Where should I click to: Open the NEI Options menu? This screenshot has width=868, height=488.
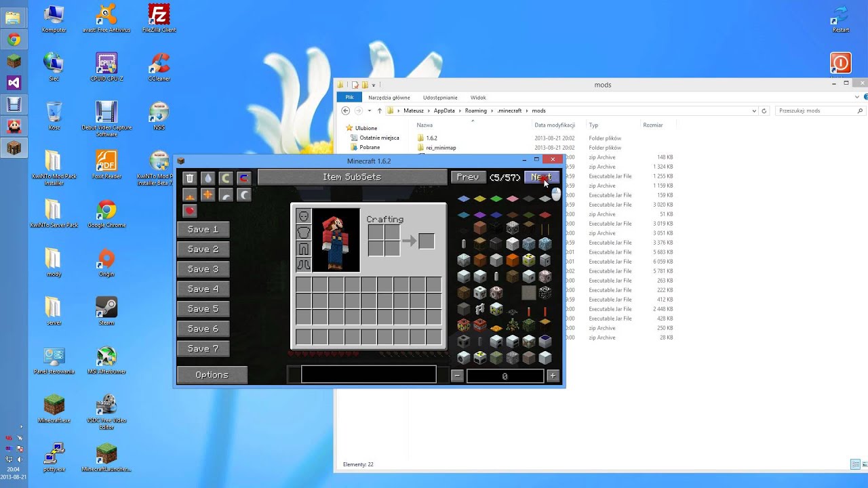(x=212, y=375)
